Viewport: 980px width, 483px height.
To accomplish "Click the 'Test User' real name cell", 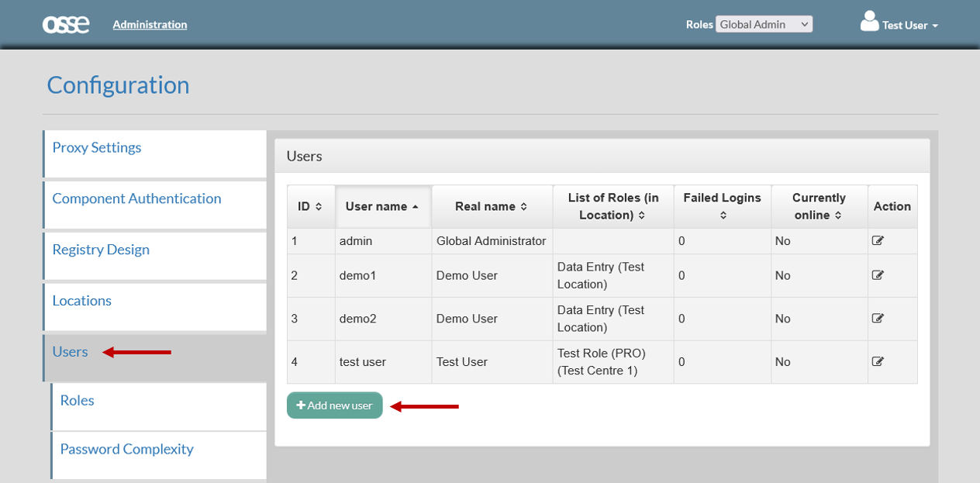I will [x=492, y=362].
